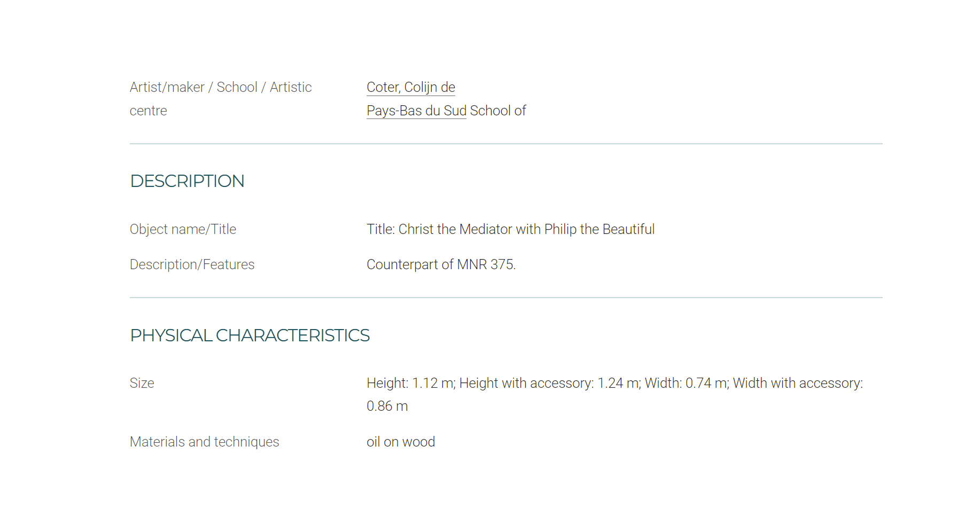Click the 0.86 m width value

(x=387, y=406)
